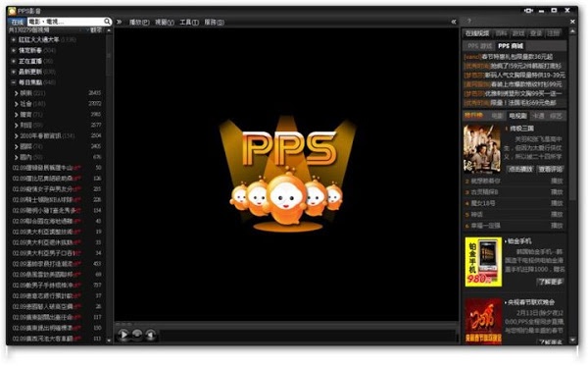Click the middle round control beside play
This screenshot has width=588, height=366.
(x=137, y=334)
